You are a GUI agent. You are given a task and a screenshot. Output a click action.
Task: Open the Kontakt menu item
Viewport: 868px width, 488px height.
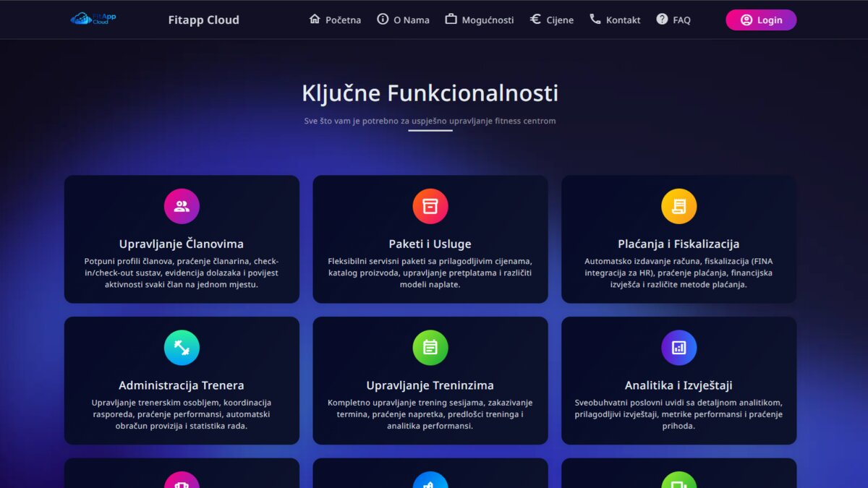click(615, 20)
